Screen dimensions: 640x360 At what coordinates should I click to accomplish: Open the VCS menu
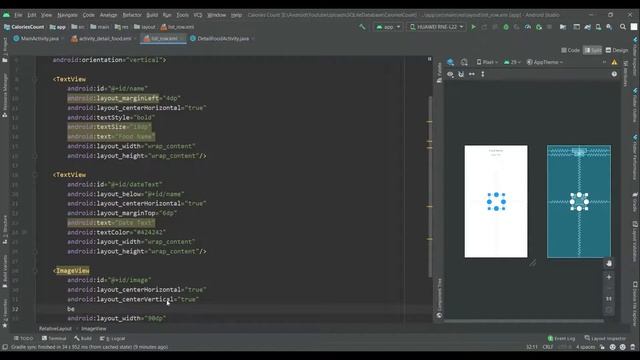(x=198, y=15)
